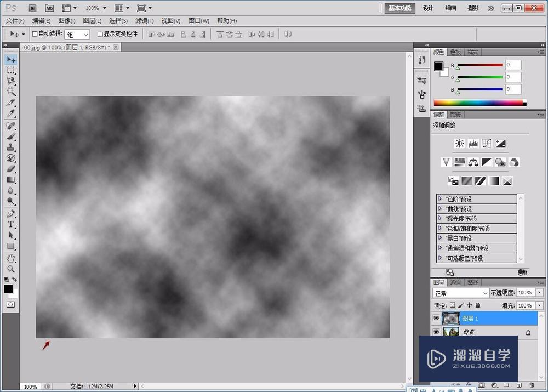The image size is (548, 392).
Task: Click the Curves adjustment icon
Action: click(487, 144)
